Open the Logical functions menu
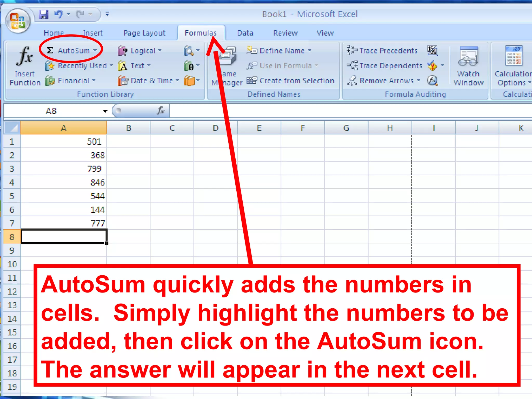 tap(139, 51)
